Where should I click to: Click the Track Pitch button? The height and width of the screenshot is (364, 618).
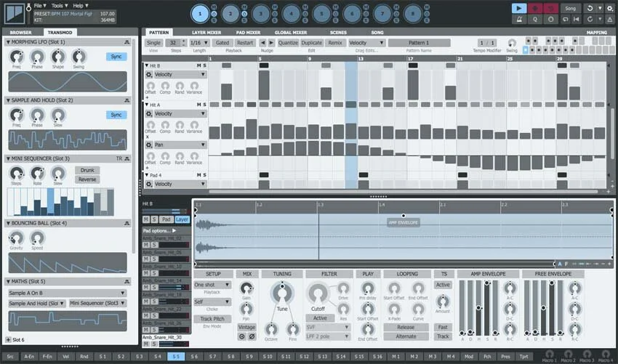pyautogui.click(x=212, y=319)
